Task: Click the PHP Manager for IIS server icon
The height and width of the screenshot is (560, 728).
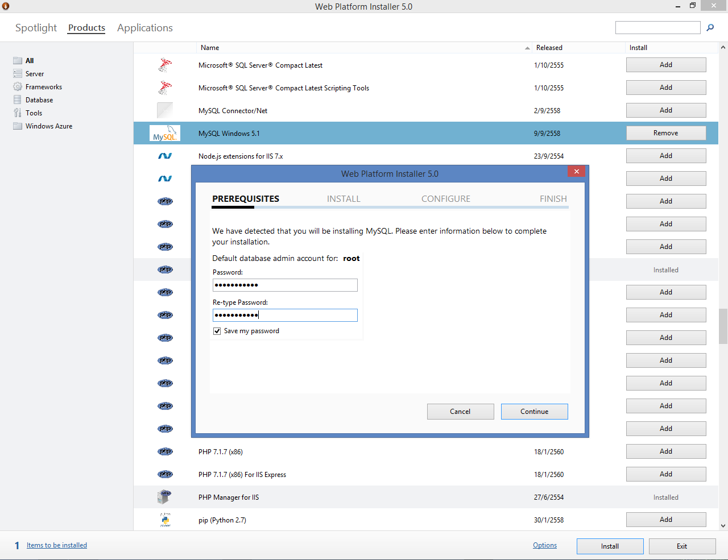Action: point(164,497)
